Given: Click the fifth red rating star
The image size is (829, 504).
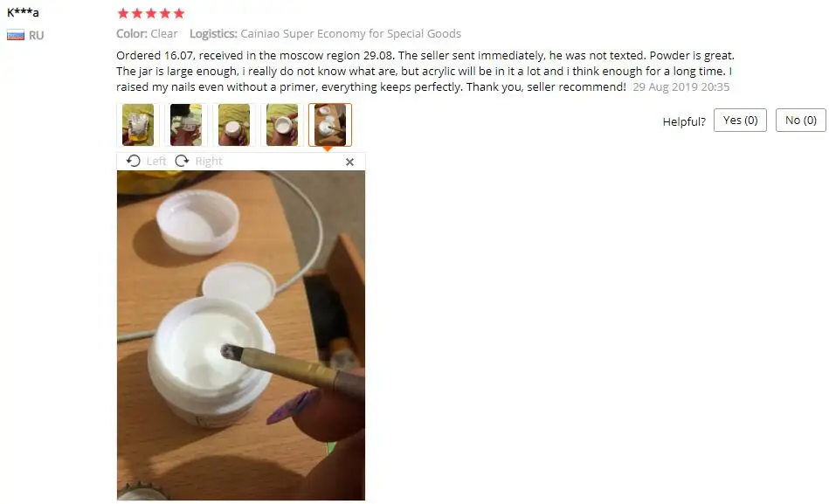Looking at the screenshot, I should click(179, 13).
